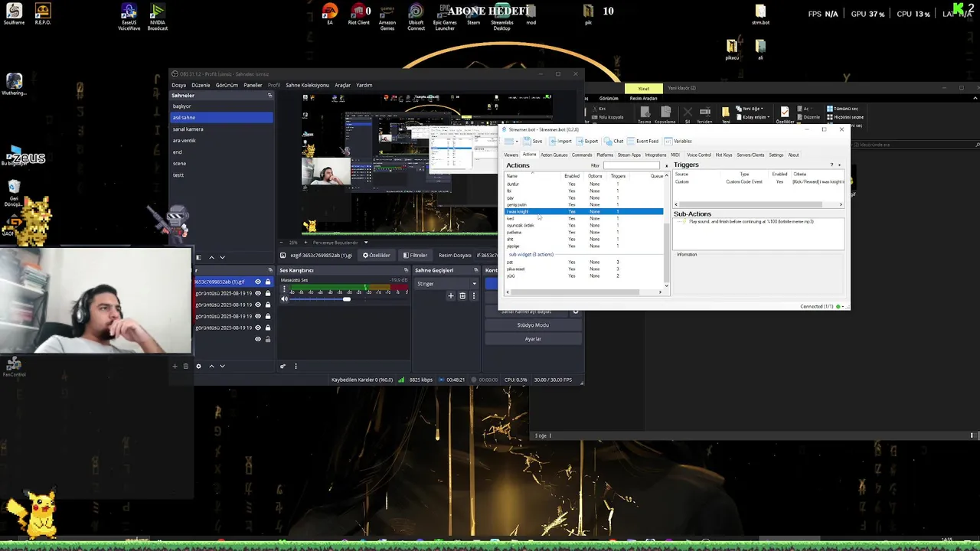Screen dimensions: 980x551
Task: Switch to Voice Control tab
Action: point(698,155)
